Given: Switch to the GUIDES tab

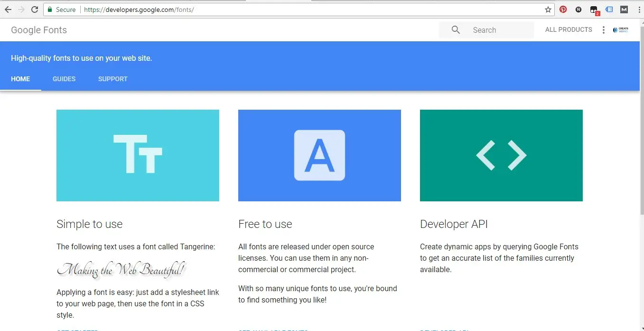Looking at the screenshot, I should pos(64,79).
